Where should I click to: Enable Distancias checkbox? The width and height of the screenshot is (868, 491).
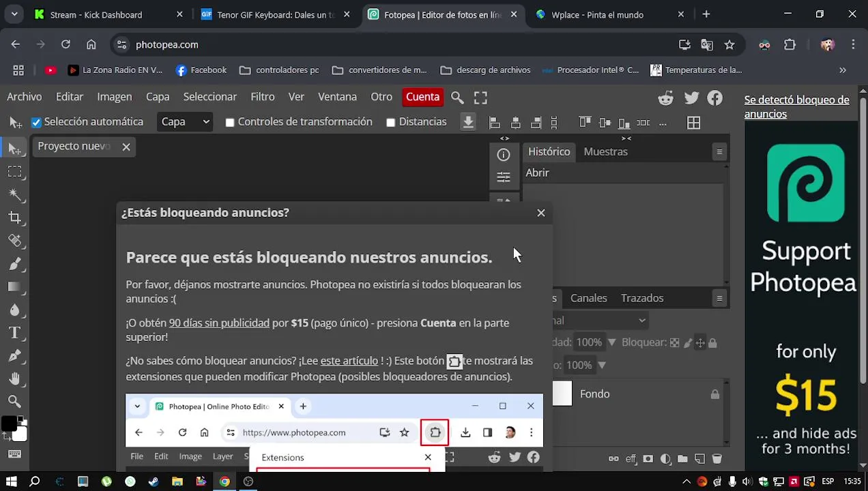point(390,123)
